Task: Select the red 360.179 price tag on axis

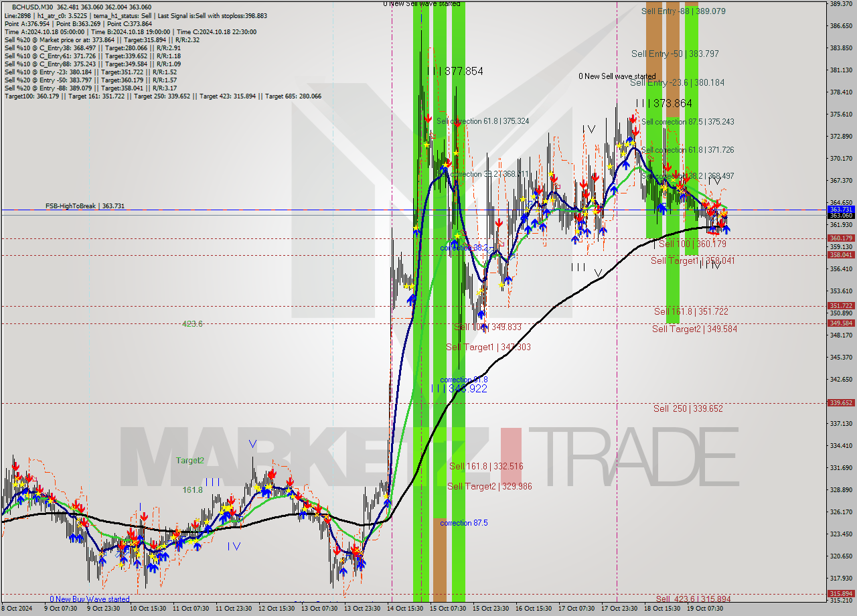Action: coord(841,238)
